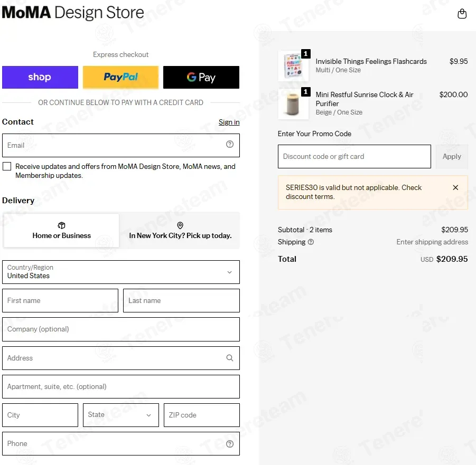Click the email help question mark icon
Screen dimensions: 476x465
230,145
